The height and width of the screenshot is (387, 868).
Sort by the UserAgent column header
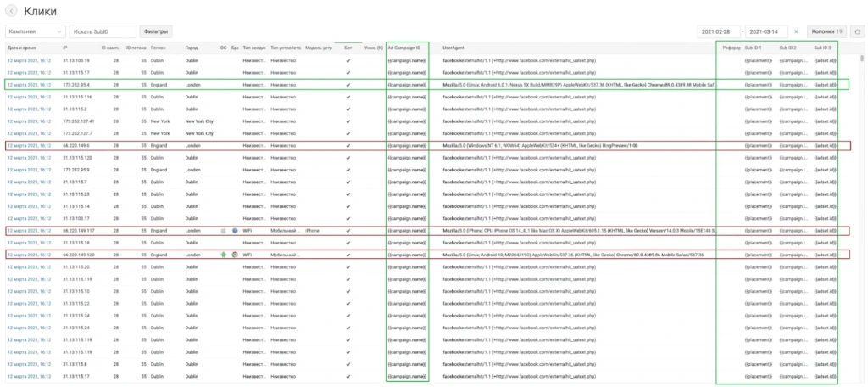tap(453, 48)
